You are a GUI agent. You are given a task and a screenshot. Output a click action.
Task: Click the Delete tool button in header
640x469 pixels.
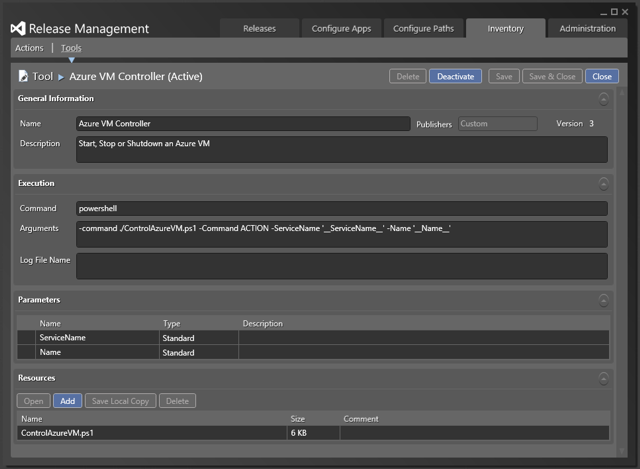[408, 76]
